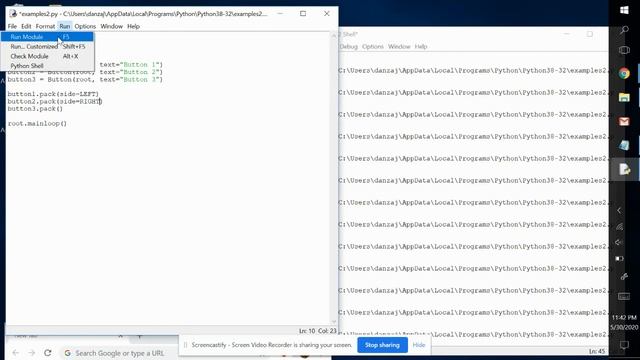Open the volume tray icon

click(619, 242)
